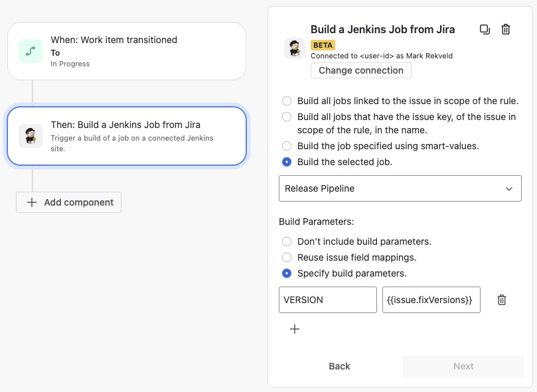Choose Don't include build parameters
This screenshot has height=392, width=537.
287,241
